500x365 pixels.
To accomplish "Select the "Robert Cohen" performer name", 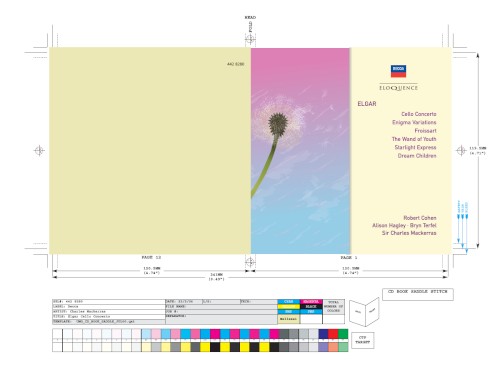I will coord(420,218).
